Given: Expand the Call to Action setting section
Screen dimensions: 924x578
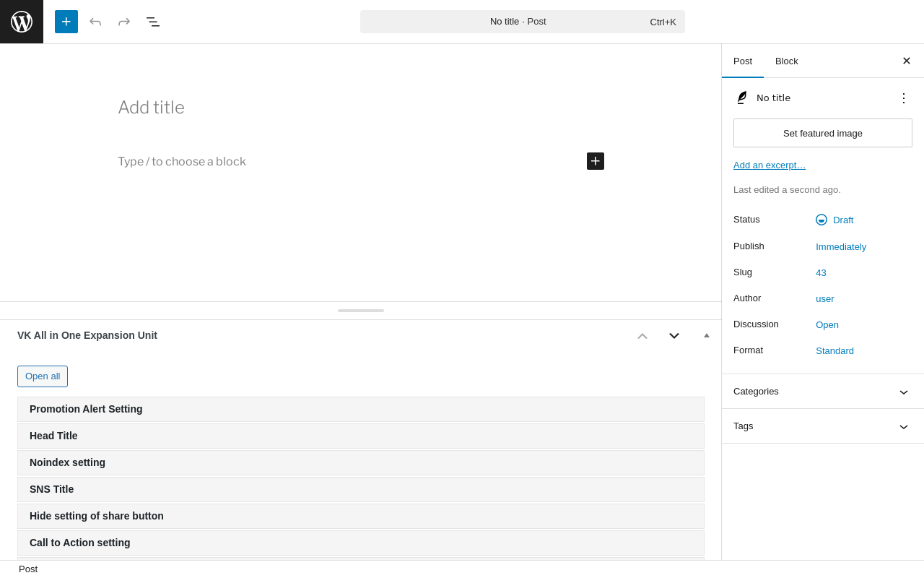Looking at the screenshot, I should pyautogui.click(x=361, y=543).
